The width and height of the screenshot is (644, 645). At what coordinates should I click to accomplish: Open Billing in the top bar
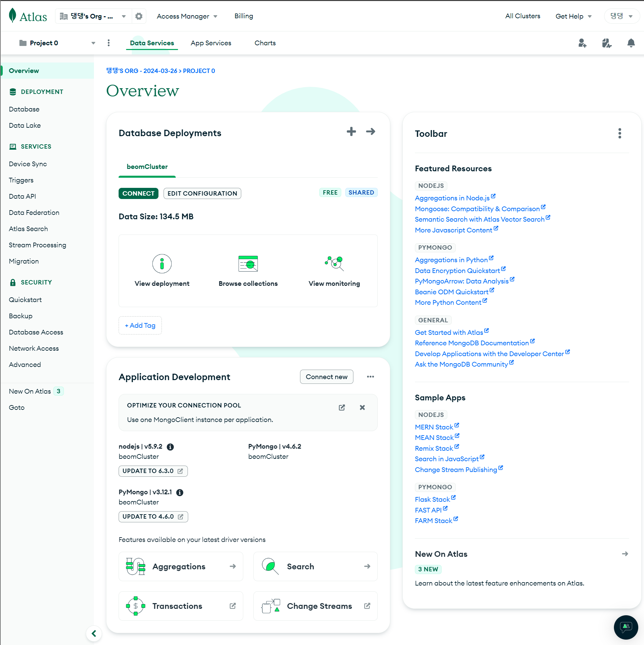(244, 16)
